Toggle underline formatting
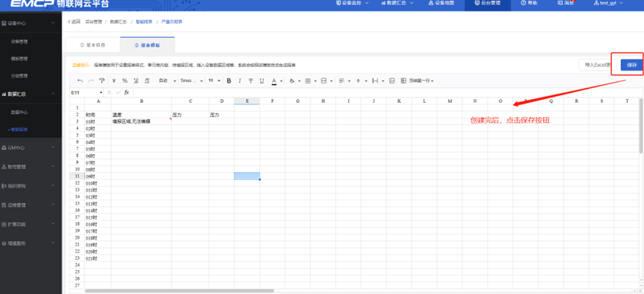Screen dimensions: 644x294 click(261, 81)
